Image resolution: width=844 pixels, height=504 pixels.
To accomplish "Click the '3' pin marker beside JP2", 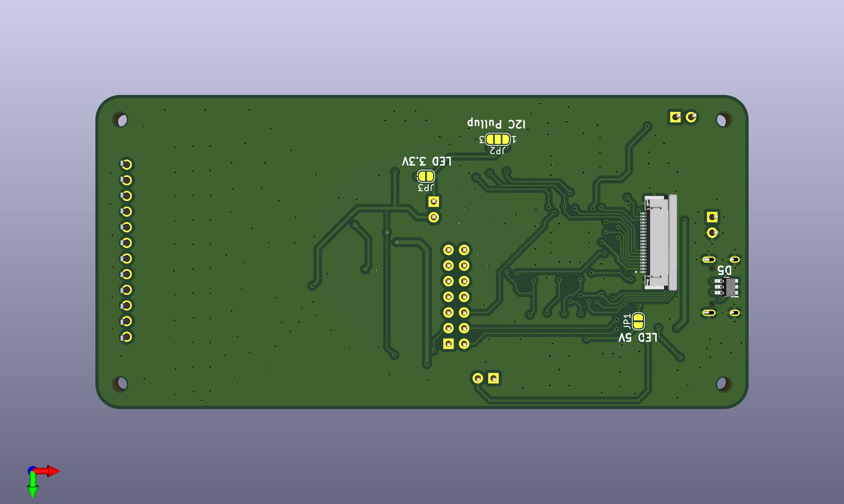I will pyautogui.click(x=482, y=140).
